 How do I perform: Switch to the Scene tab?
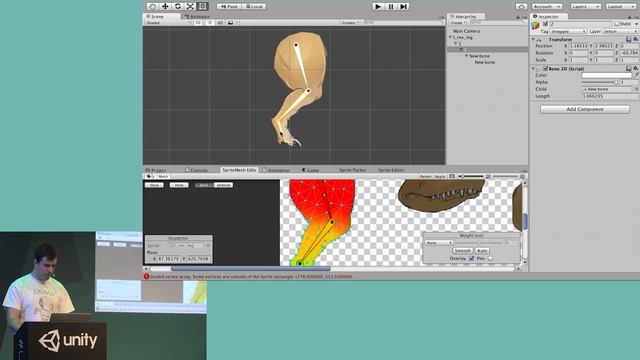(x=161, y=16)
